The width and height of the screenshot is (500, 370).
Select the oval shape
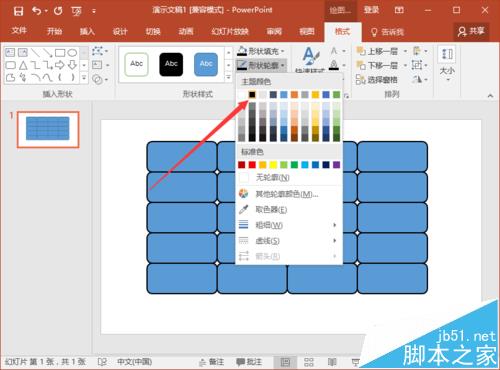(x=72, y=53)
